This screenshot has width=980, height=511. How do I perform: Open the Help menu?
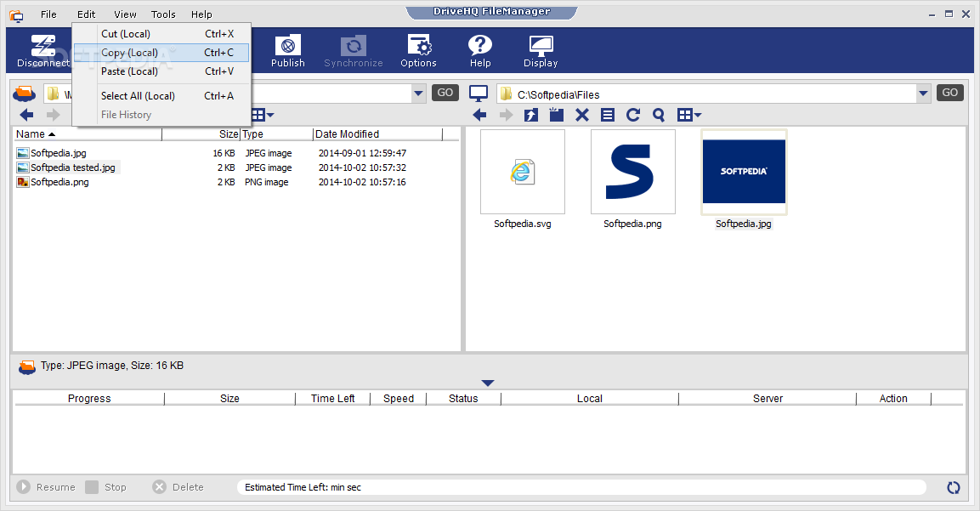(x=201, y=14)
